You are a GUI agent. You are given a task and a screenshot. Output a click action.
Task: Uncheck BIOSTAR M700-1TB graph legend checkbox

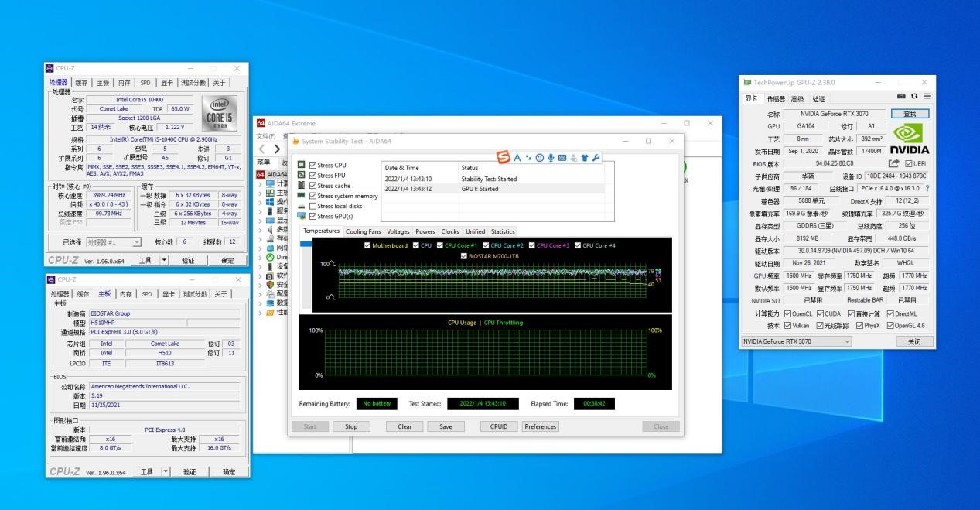[464, 255]
